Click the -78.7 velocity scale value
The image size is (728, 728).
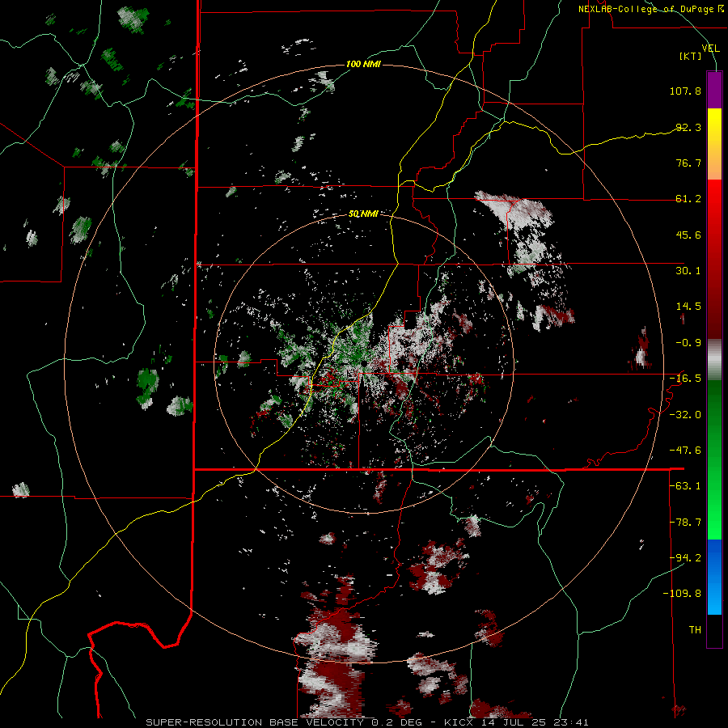(x=685, y=523)
